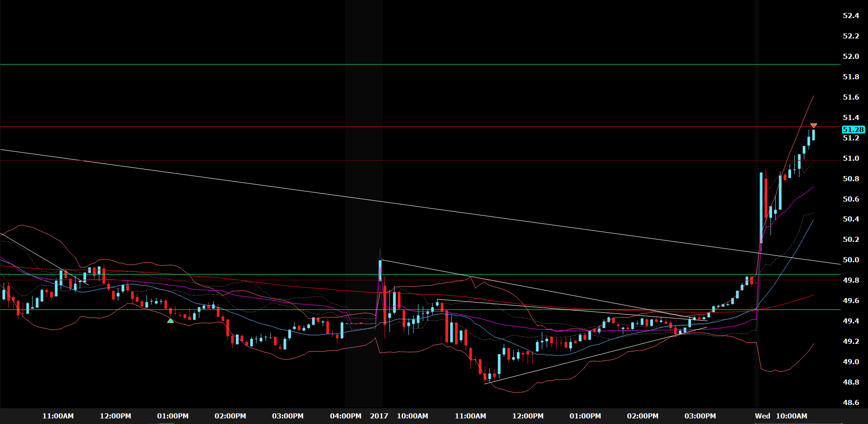Viewport: 868px width, 424px height.
Task: Click the 50.8 price axis label
Action: click(851, 179)
